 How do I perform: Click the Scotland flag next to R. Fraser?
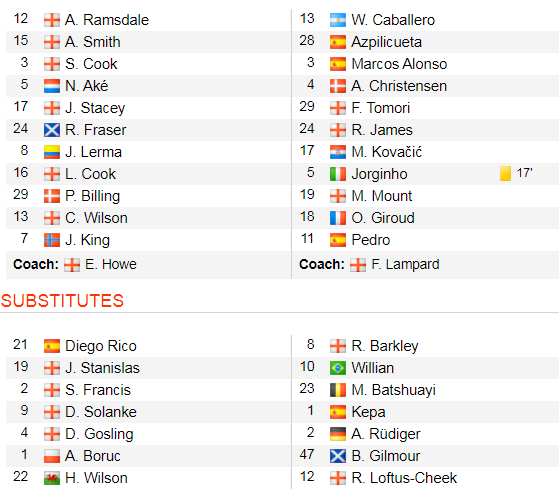(52, 130)
